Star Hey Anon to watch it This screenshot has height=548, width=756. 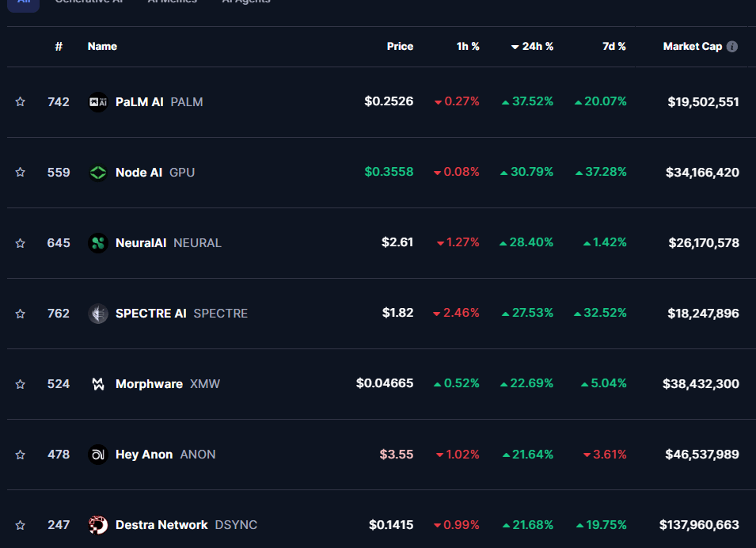[21, 455]
